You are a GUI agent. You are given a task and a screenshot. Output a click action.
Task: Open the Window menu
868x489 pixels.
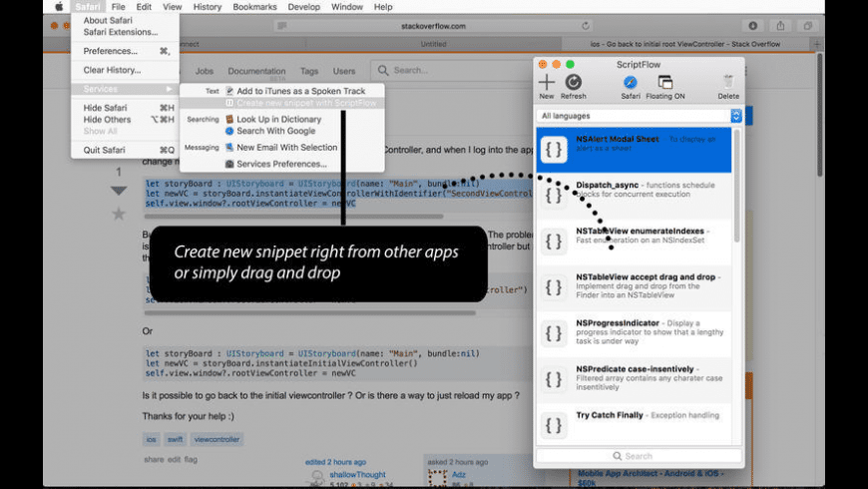(346, 7)
